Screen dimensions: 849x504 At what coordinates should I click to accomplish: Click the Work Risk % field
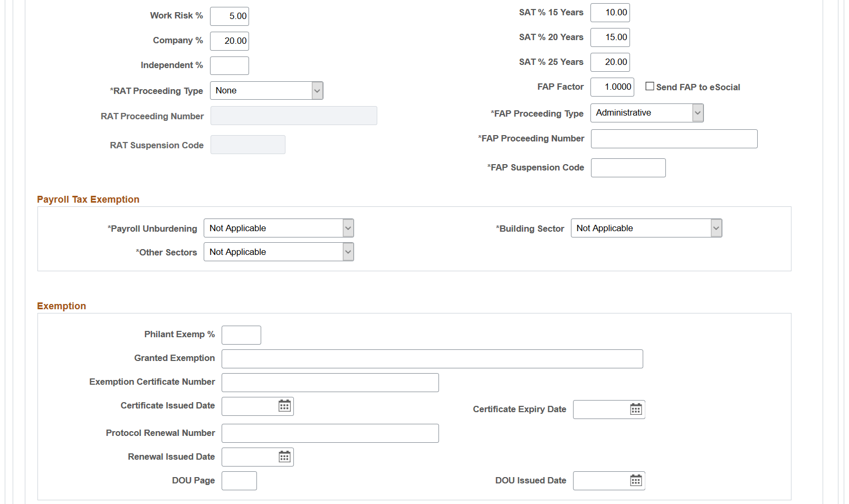[x=230, y=16]
